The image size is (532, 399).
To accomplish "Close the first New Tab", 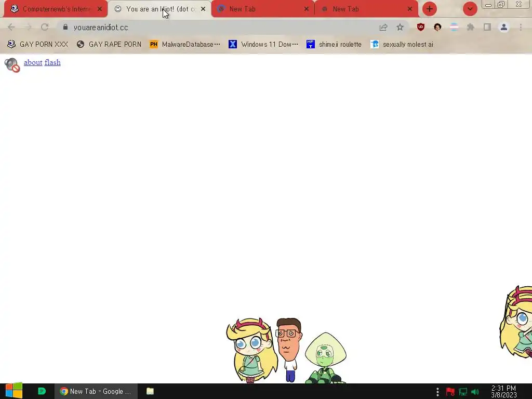I will [x=307, y=9].
